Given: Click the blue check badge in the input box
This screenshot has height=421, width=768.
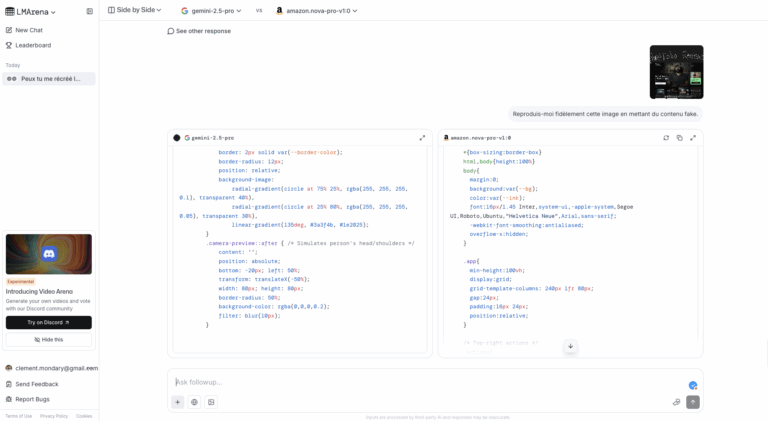Looking at the screenshot, I should pyautogui.click(x=693, y=386).
